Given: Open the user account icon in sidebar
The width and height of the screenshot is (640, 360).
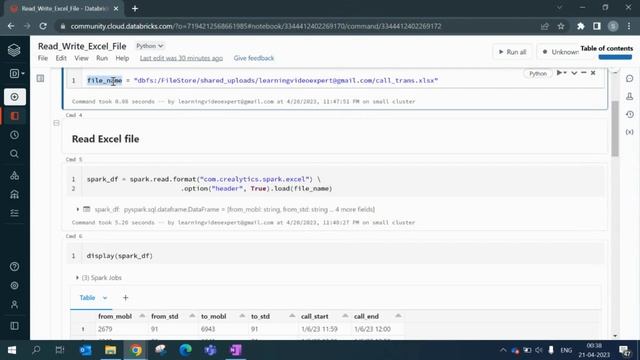Looking at the screenshot, I should point(14,304).
